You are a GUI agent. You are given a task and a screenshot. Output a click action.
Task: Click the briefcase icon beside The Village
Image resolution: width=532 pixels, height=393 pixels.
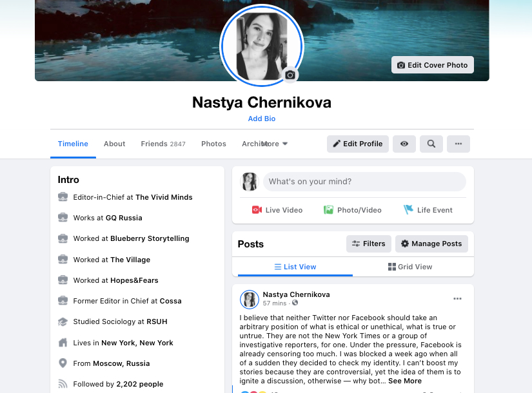[x=63, y=260]
